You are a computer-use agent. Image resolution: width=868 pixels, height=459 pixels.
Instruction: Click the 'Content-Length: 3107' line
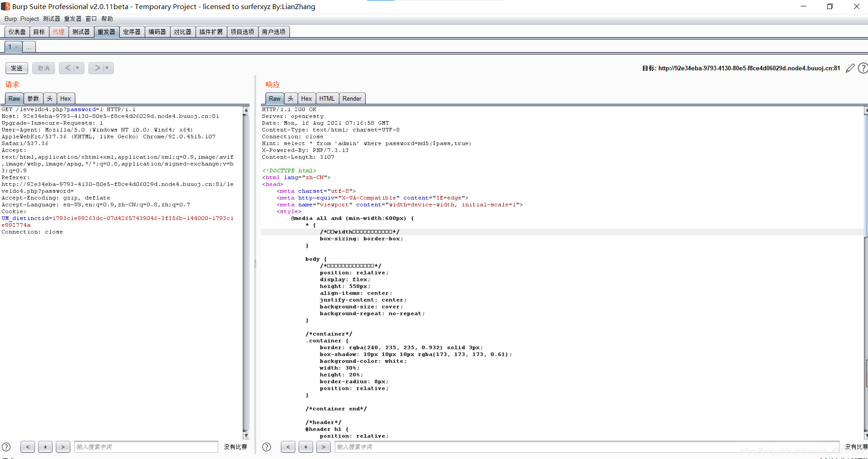(298, 157)
